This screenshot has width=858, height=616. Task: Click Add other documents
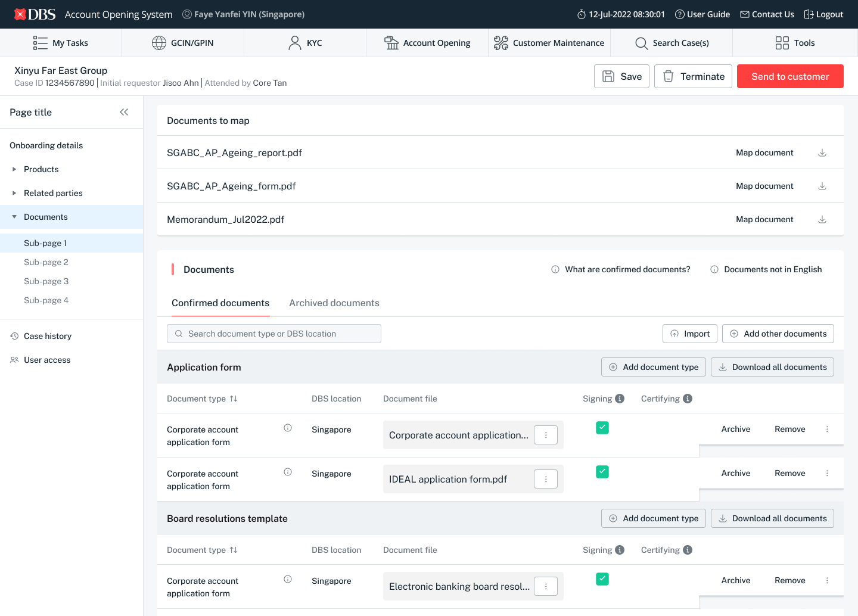coord(778,334)
